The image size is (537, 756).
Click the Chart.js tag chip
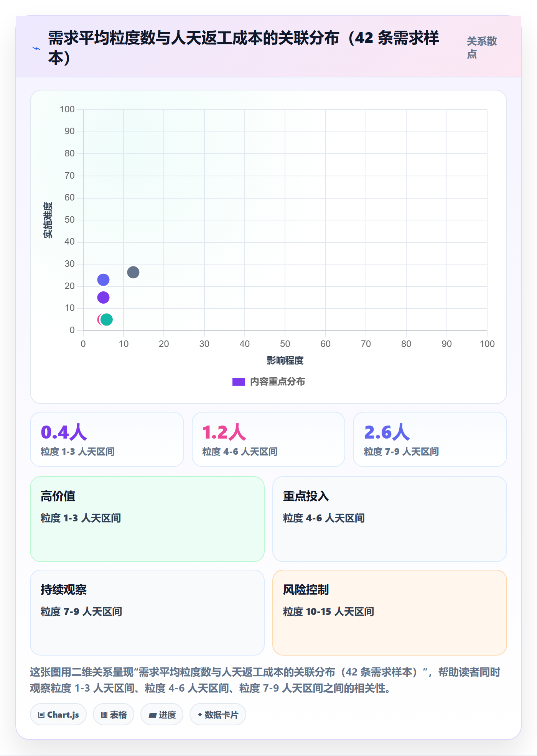[x=58, y=715]
